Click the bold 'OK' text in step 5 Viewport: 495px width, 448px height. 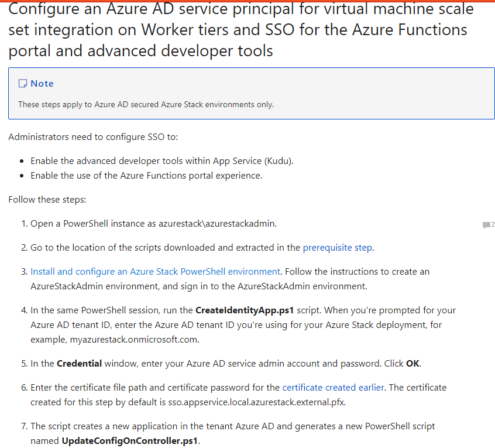[412, 364]
